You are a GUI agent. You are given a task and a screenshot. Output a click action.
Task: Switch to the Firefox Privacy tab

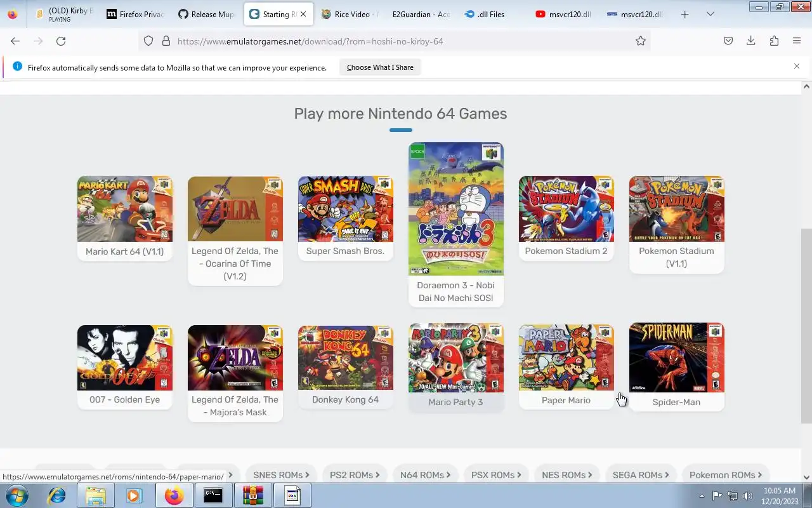[134, 14]
